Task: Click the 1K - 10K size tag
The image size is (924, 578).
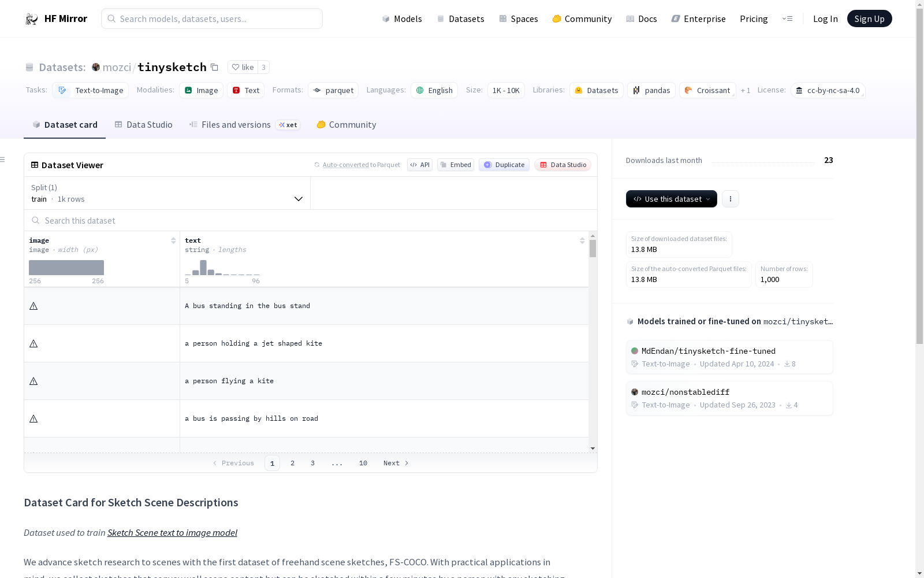Action: point(506,90)
